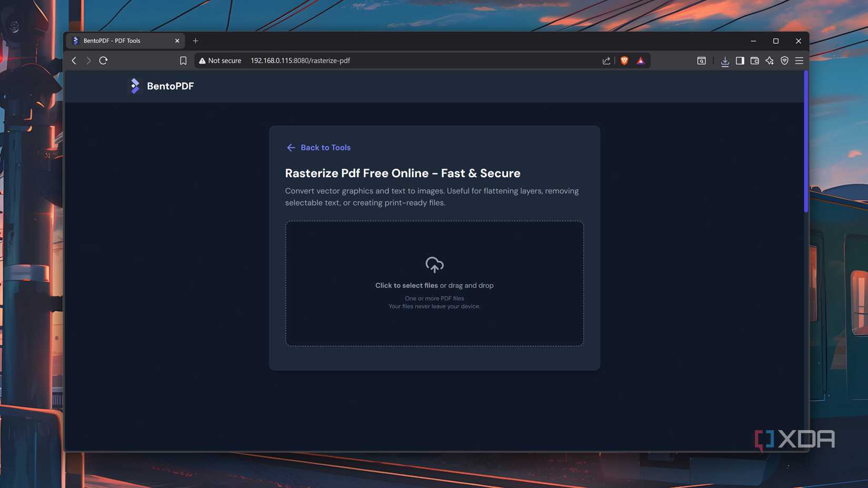The height and width of the screenshot is (488, 868).
Task: Share the current page
Action: 605,60
